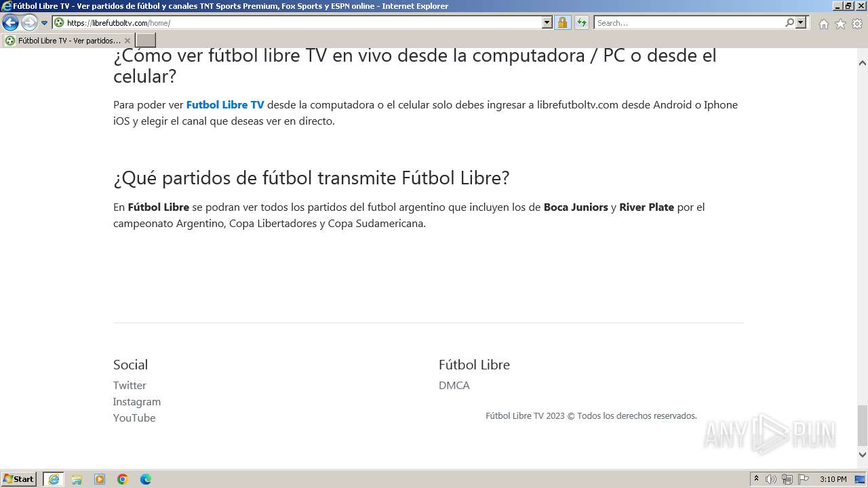This screenshot has height=488, width=868.
Task: Expand search provider dropdown arrow
Action: (801, 23)
